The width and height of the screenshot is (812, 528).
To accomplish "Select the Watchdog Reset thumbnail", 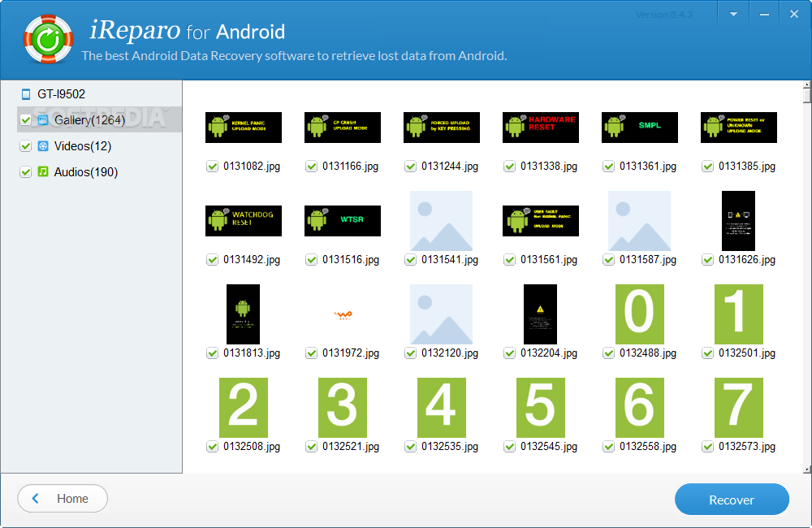I will coord(244,221).
